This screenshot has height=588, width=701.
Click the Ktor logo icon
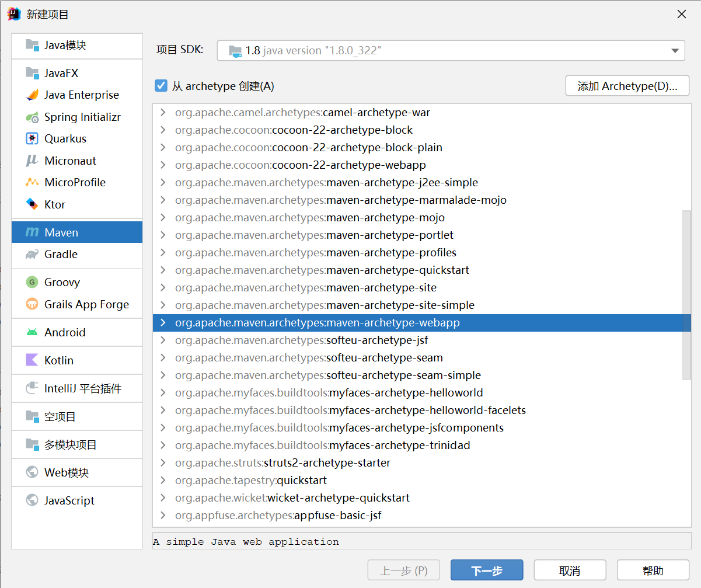point(32,204)
